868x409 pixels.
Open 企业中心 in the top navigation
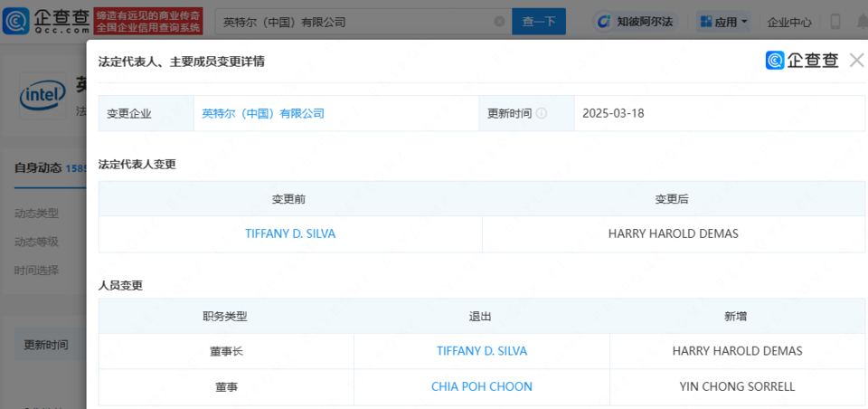pyautogui.click(x=789, y=22)
